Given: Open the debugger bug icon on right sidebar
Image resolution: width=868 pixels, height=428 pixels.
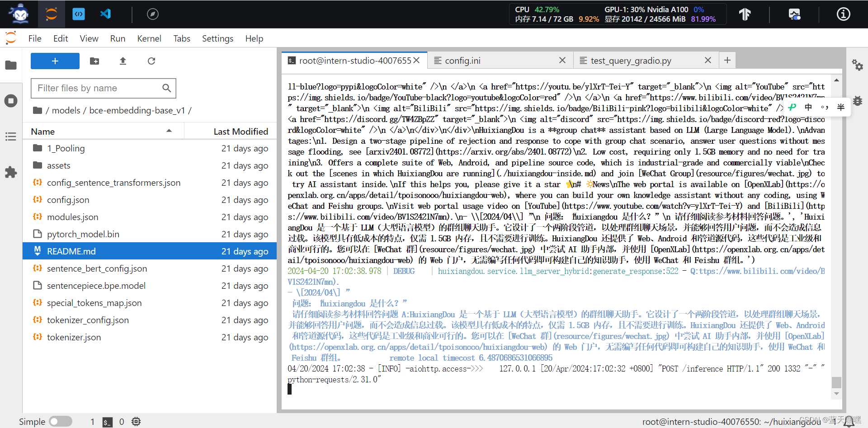Looking at the screenshot, I should coord(857,100).
